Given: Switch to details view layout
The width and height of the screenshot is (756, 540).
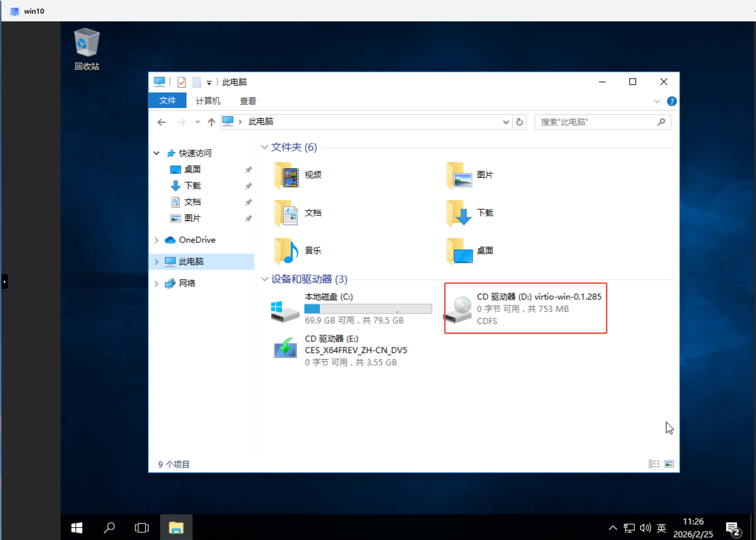Looking at the screenshot, I should 654,464.
